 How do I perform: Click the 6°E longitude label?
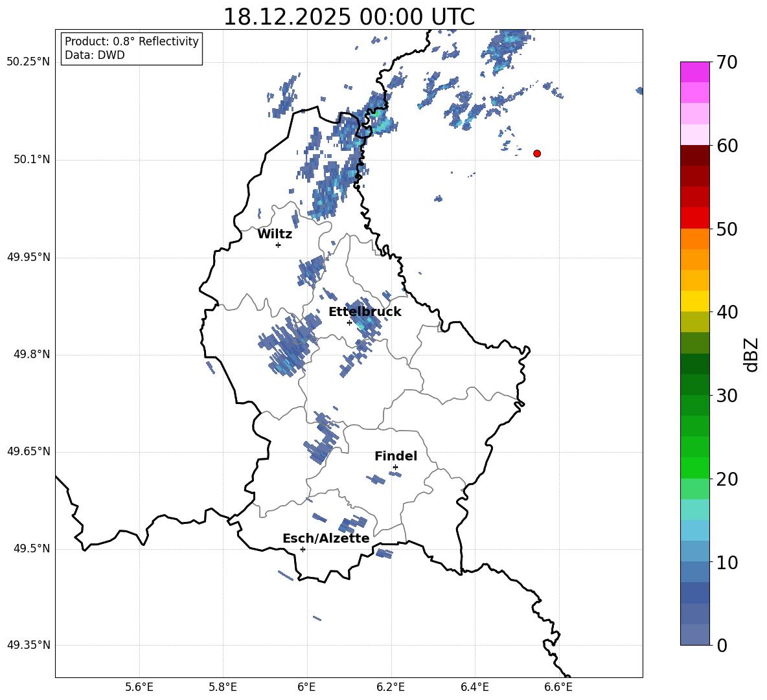pyautogui.click(x=306, y=687)
